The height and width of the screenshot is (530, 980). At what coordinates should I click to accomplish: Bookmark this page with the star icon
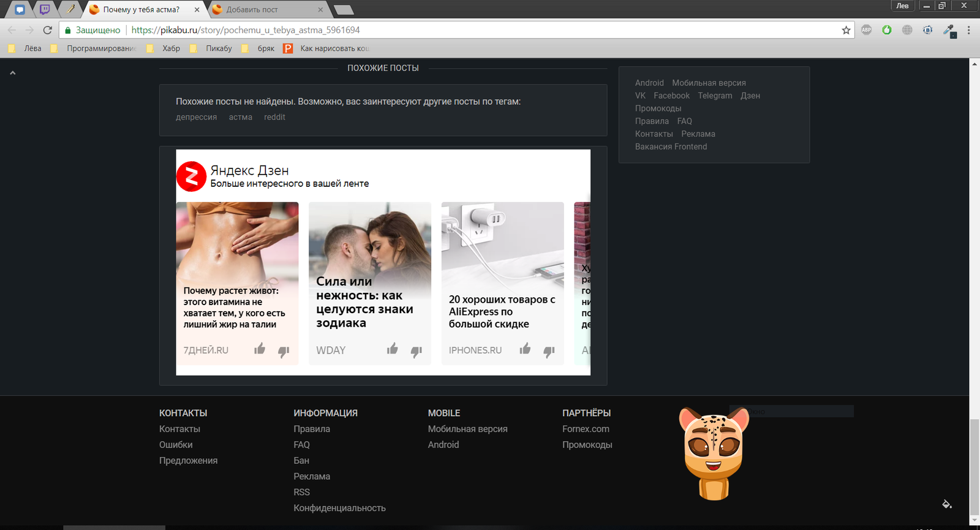846,30
